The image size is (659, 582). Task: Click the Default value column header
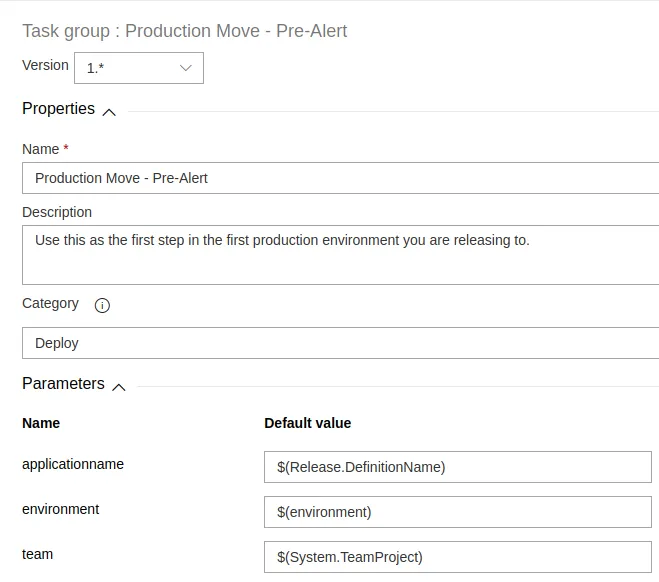pos(307,423)
